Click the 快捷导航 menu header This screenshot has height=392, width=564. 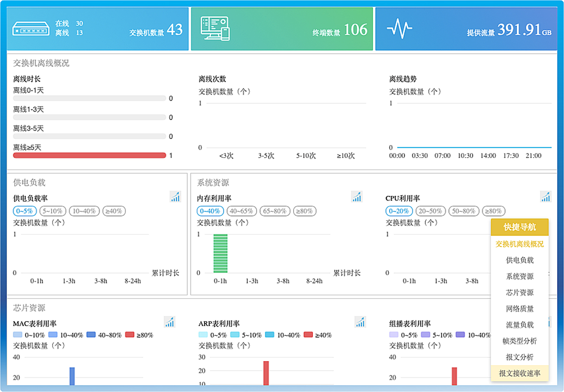pos(519,227)
